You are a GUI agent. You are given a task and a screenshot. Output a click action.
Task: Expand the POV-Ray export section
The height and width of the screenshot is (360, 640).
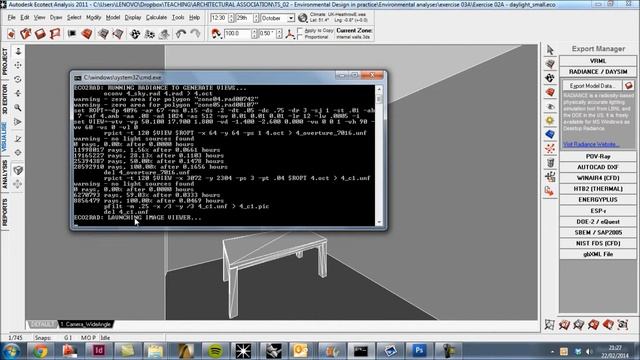pos(598,156)
